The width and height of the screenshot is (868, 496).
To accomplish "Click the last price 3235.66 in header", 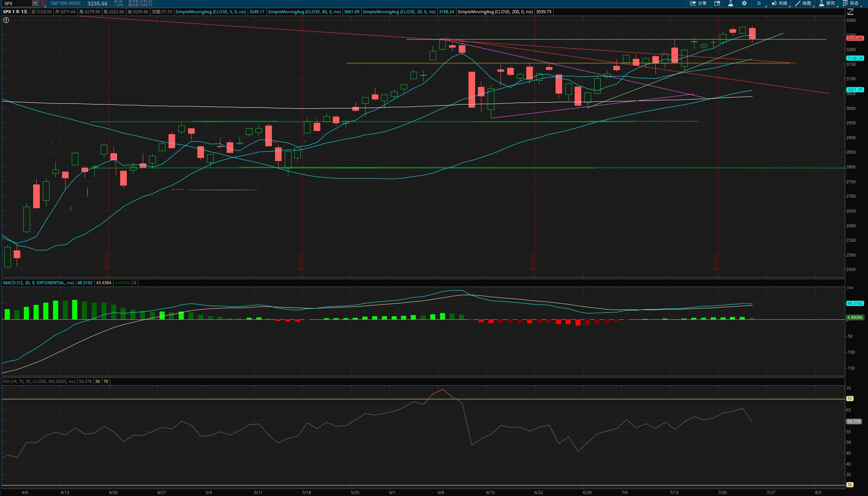I will (98, 4).
